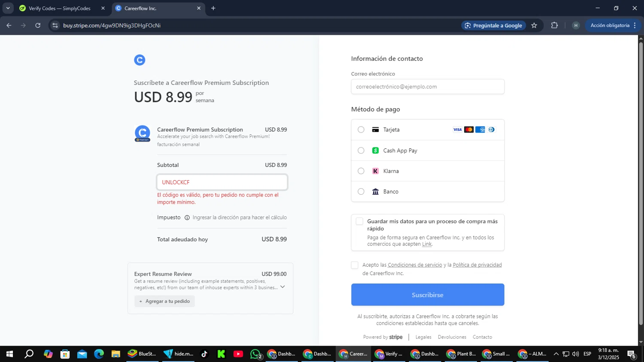Close the Verify Codes tab
Screen dimensions: 644x362
[x=103, y=8]
